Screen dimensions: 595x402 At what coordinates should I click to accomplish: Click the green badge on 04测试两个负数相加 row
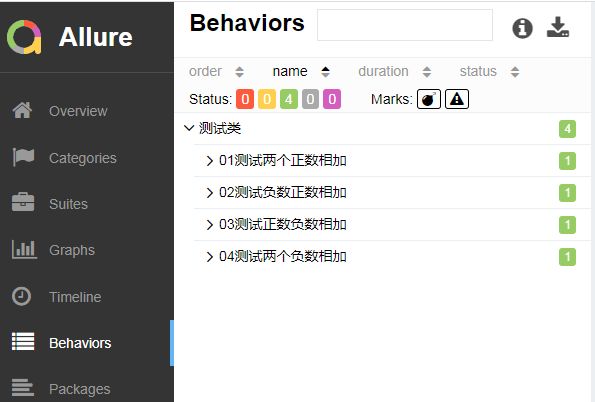point(567,257)
